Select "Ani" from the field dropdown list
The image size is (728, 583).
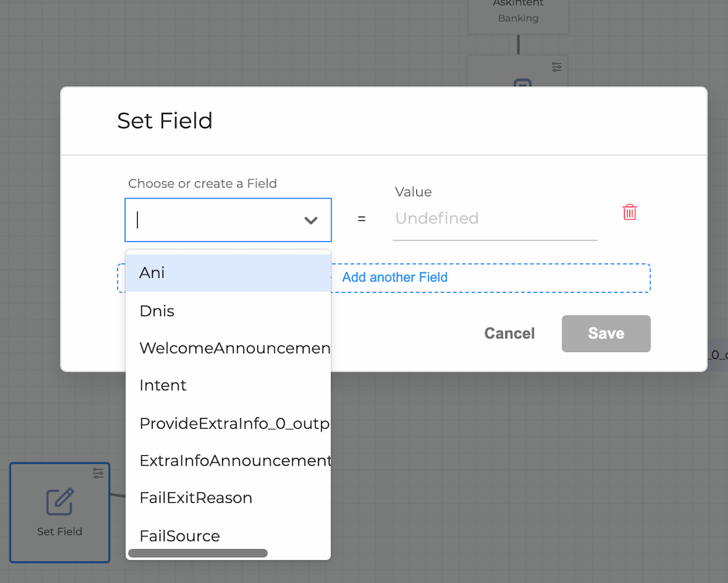[152, 272]
